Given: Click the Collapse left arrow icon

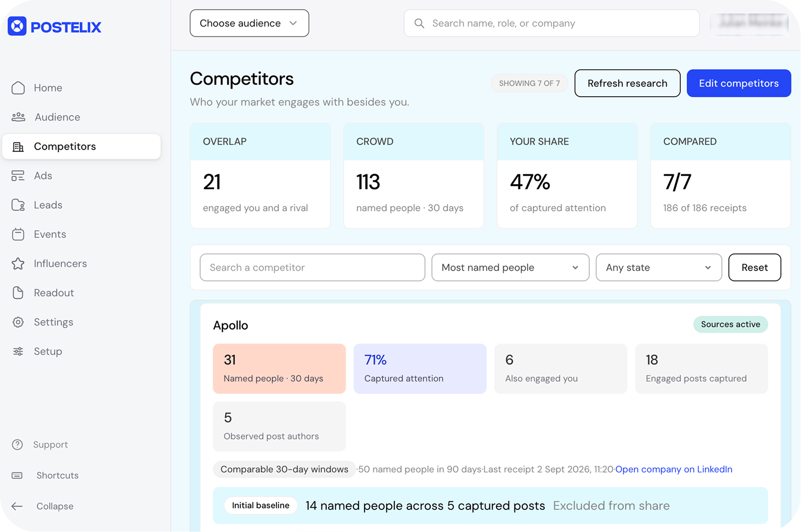Looking at the screenshot, I should (x=17, y=506).
